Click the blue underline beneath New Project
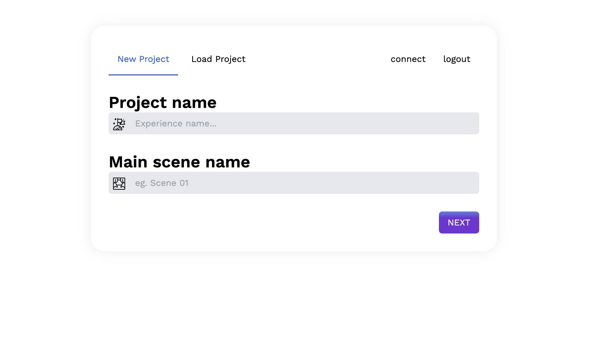 143,75
